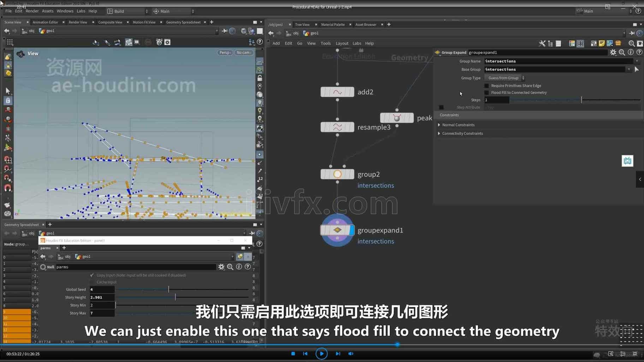Toggle the Step Attribute checkbox

tap(441, 107)
